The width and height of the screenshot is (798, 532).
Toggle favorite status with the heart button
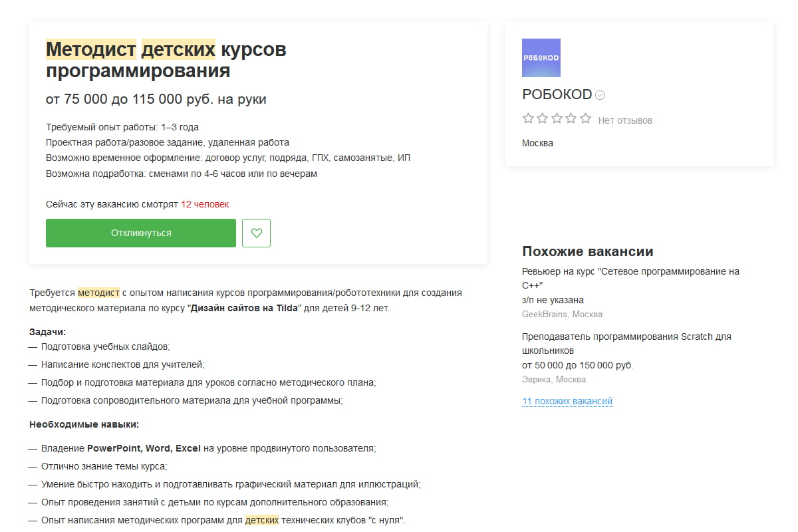[x=256, y=233]
